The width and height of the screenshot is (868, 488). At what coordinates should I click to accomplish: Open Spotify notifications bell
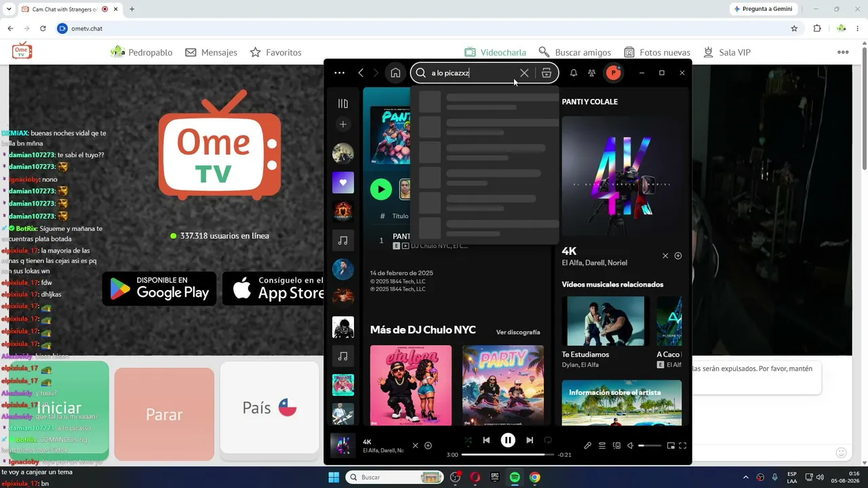pos(574,73)
